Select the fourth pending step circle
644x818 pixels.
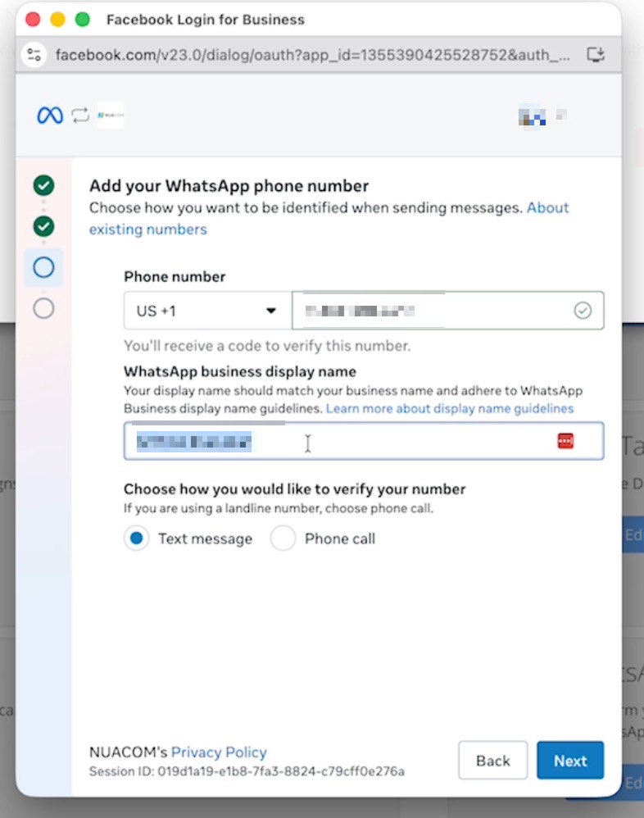click(43, 308)
